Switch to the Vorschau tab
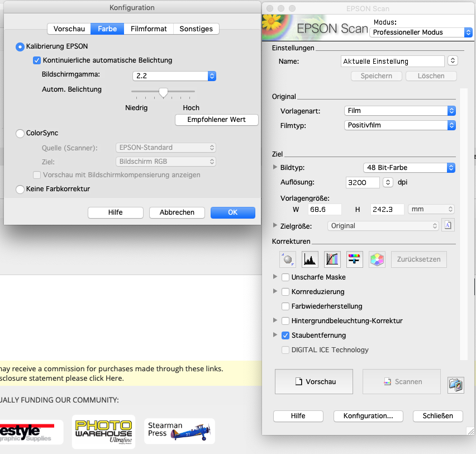The width and height of the screenshot is (476, 454). click(69, 29)
